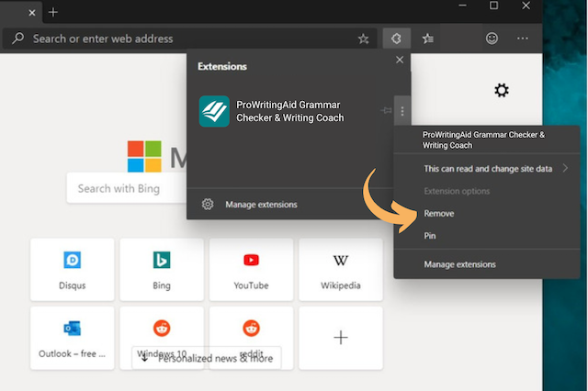
Task: Add a new quick link with the plus tile
Action: tap(341, 338)
